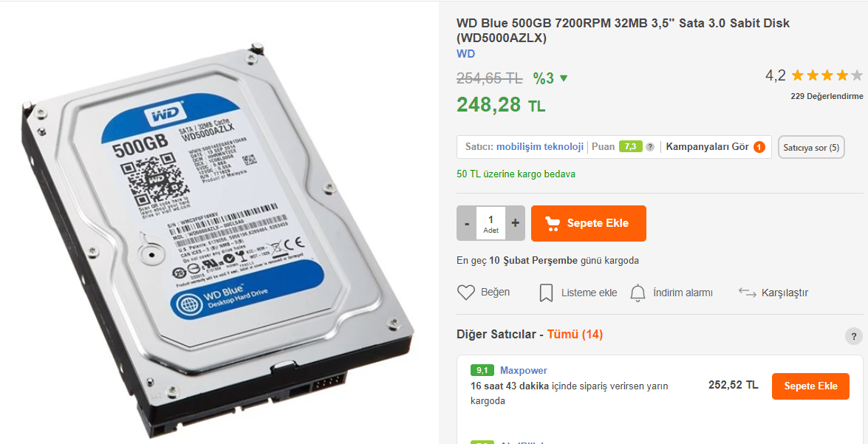The width and height of the screenshot is (868, 444).
Task: Click the bell icon for İndirim alarmı
Action: click(638, 293)
